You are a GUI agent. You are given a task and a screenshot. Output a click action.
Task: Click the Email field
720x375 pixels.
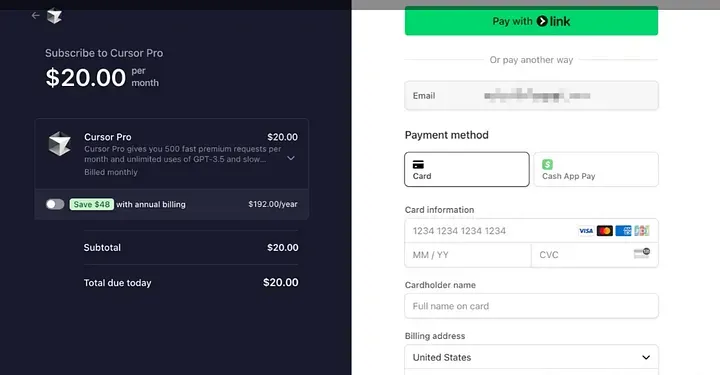point(531,96)
